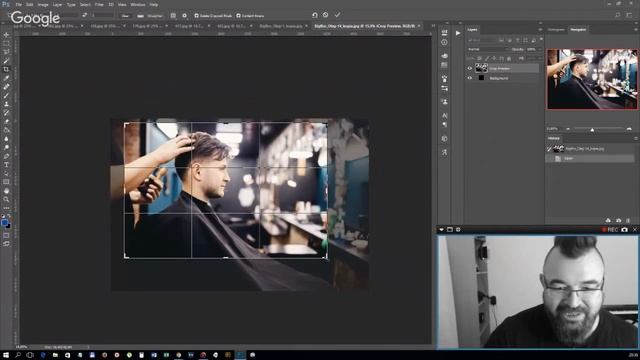Select the Pen tool
The height and width of the screenshot is (360, 640).
pos(6,156)
